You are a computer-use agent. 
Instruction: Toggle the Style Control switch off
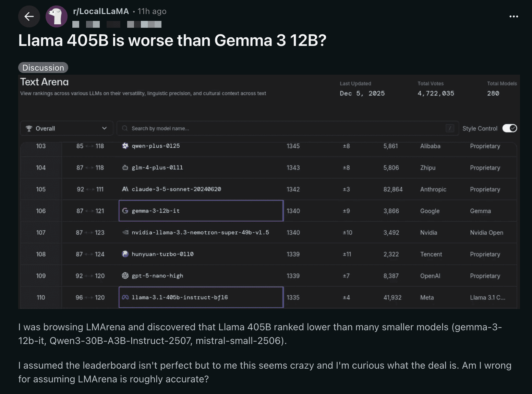pos(509,128)
